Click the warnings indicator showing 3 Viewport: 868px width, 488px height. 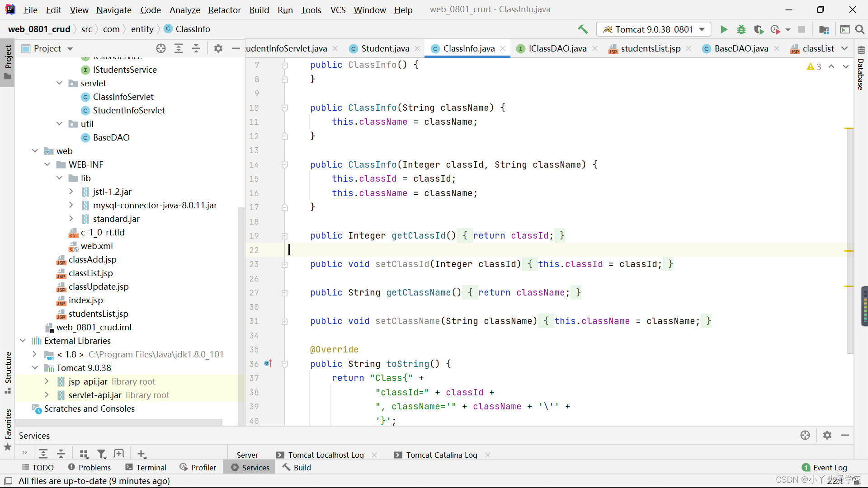pos(814,66)
